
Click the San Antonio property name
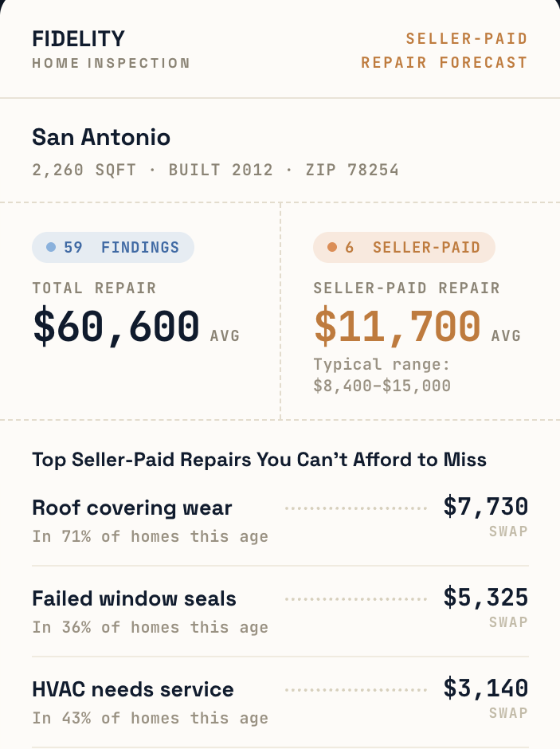(101, 137)
